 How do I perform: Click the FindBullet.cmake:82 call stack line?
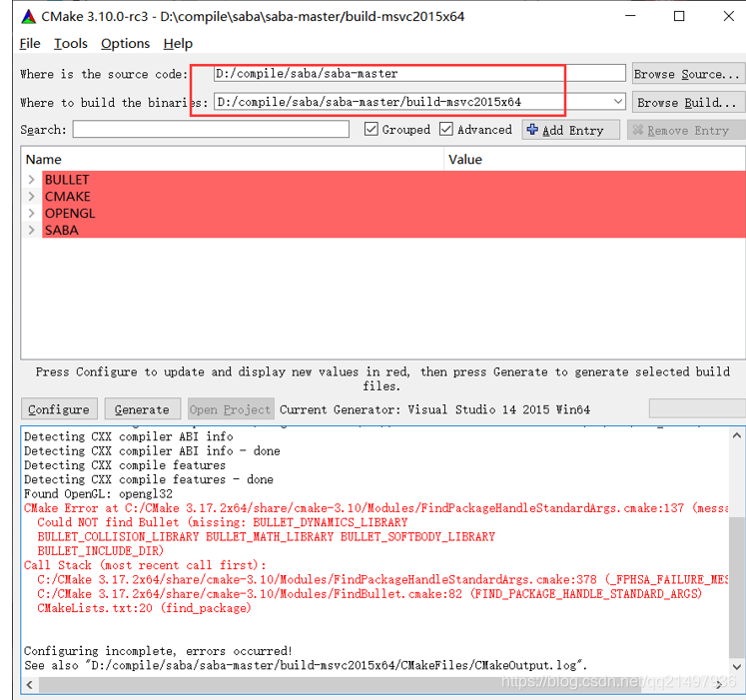click(370, 593)
